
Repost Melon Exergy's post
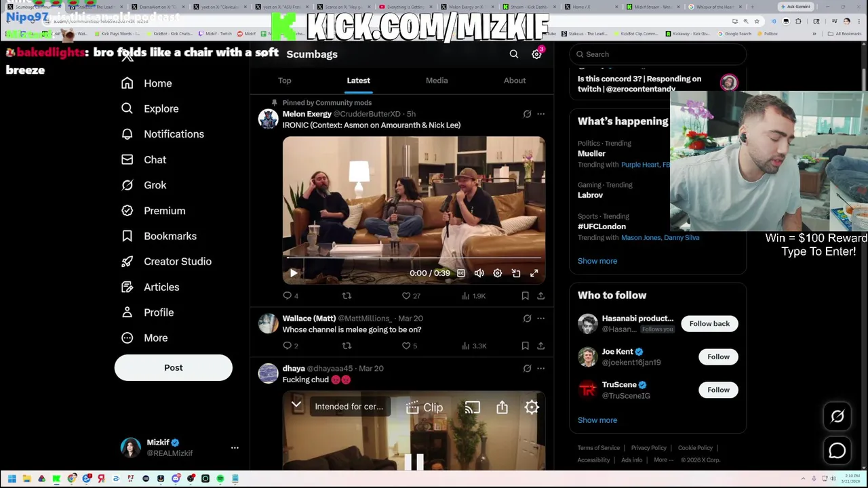(347, 296)
